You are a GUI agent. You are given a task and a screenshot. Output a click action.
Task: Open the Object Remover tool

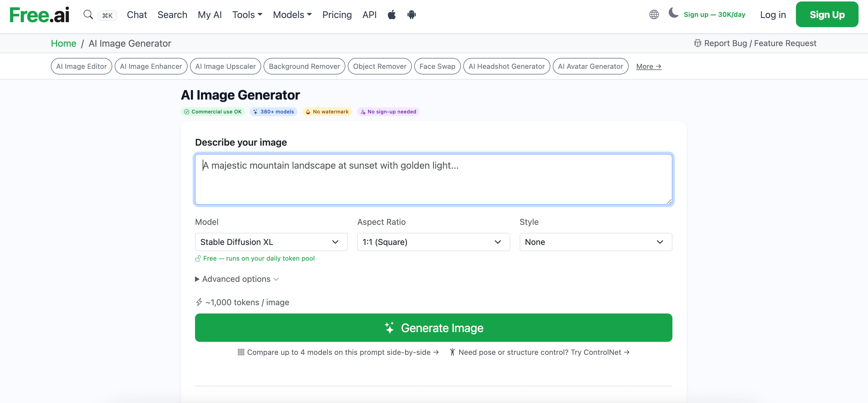[380, 66]
